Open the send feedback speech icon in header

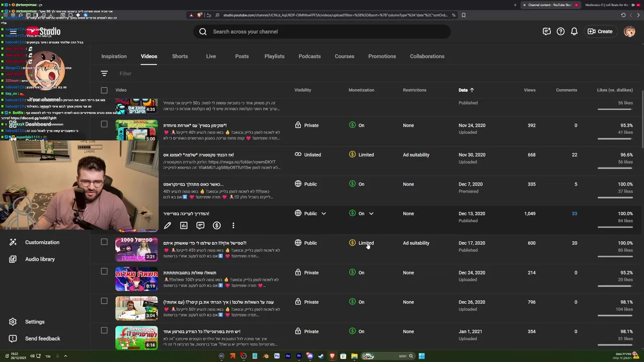[x=547, y=32]
